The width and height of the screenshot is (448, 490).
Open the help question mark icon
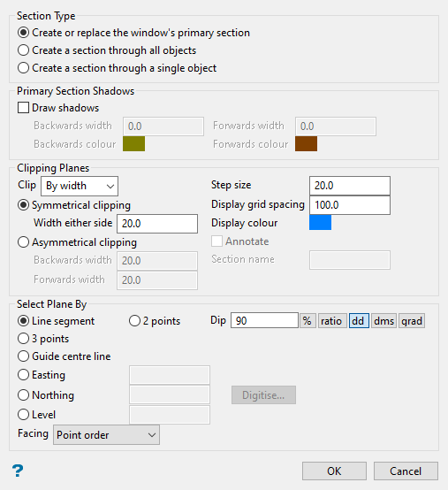[x=18, y=471]
